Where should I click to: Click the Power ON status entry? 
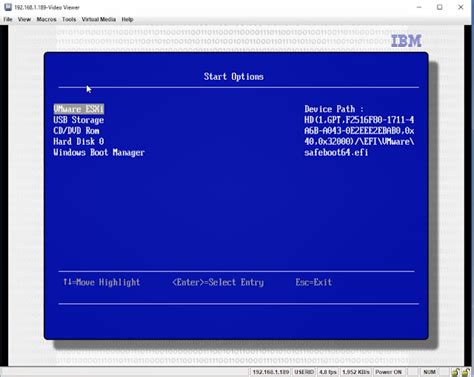389,372
